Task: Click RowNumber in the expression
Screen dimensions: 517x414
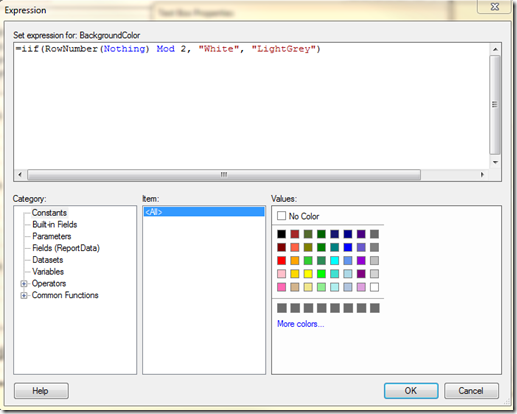Action: [x=71, y=49]
